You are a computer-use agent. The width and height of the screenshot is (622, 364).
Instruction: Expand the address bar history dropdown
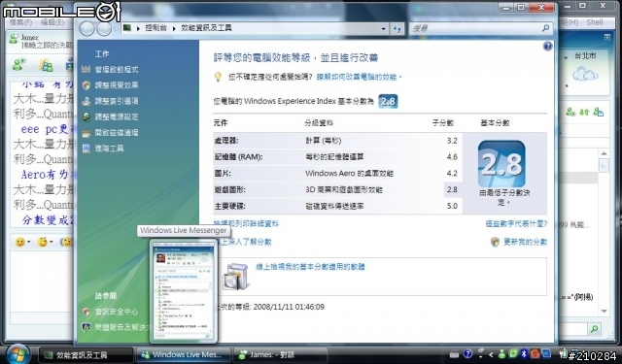tap(383, 28)
